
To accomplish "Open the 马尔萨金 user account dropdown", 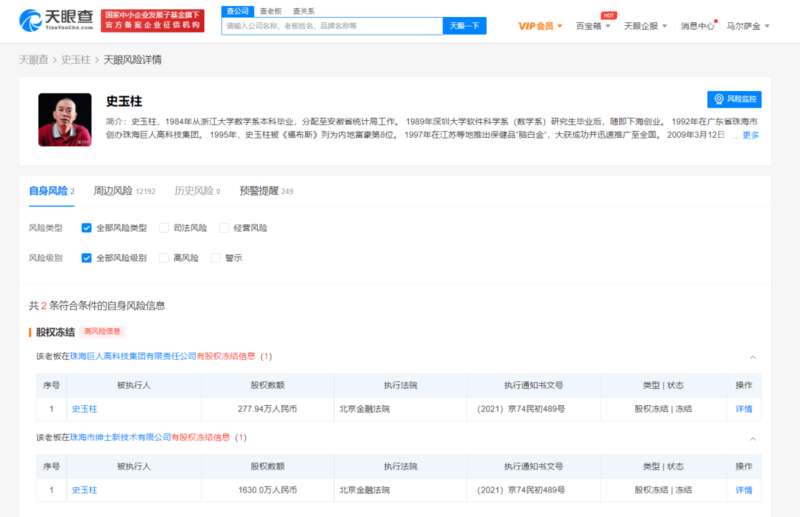I will tap(748, 26).
